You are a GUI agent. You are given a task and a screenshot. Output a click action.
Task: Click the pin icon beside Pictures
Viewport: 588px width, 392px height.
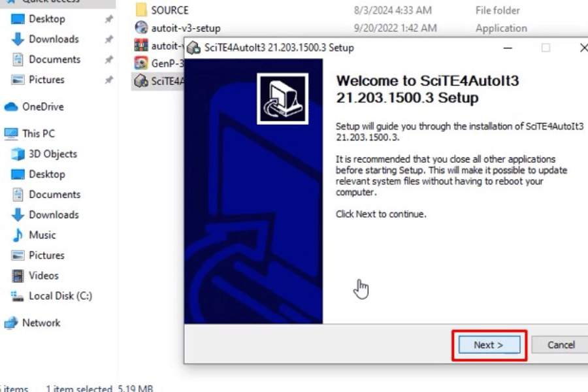point(108,80)
